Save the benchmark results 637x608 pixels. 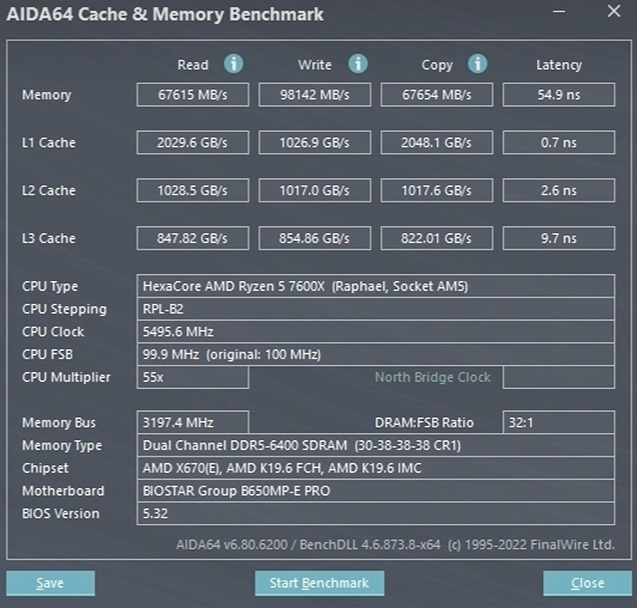point(50,583)
